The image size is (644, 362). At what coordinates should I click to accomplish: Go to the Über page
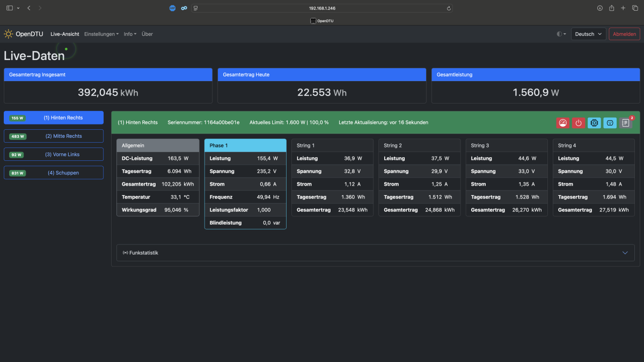(x=147, y=34)
